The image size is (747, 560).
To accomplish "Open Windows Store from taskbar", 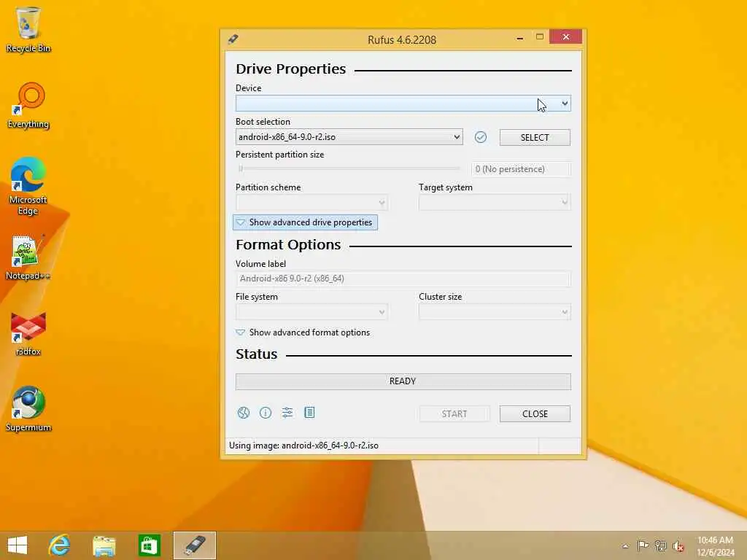I will click(x=149, y=545).
